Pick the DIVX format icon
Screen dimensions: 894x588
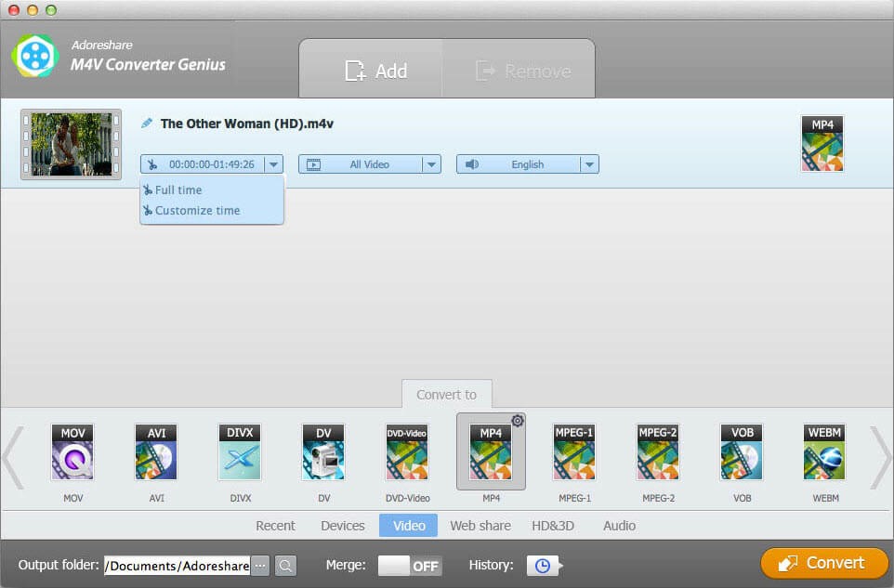[240, 452]
